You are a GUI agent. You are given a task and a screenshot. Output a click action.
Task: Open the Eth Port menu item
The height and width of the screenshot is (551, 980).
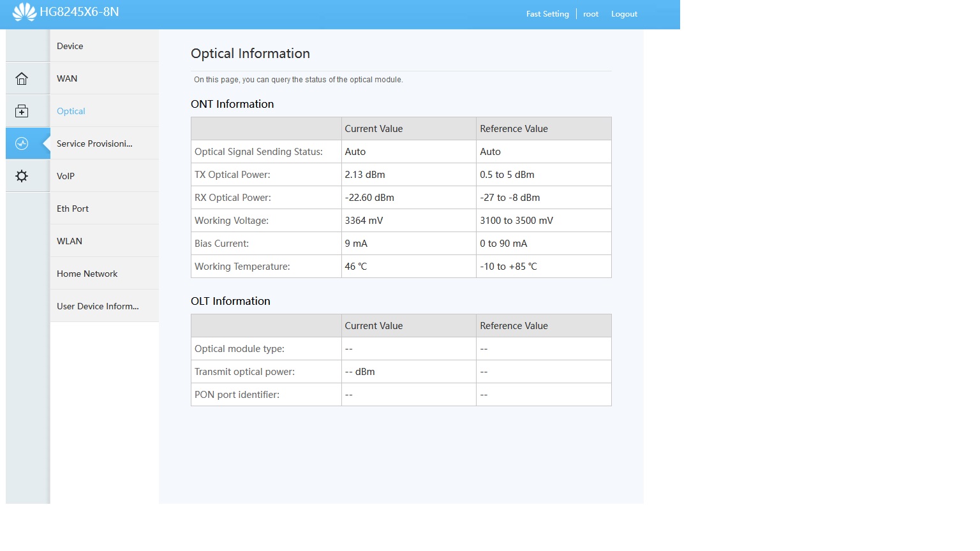[104, 209]
